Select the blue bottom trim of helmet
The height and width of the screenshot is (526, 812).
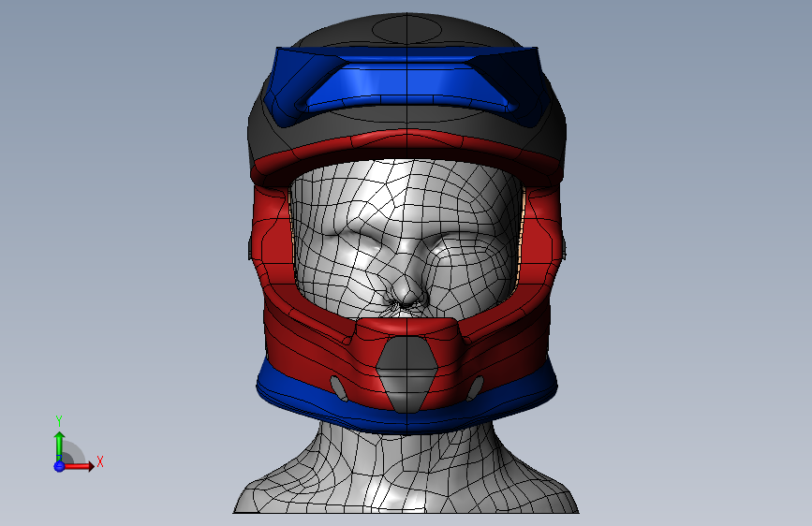pyautogui.click(x=407, y=420)
